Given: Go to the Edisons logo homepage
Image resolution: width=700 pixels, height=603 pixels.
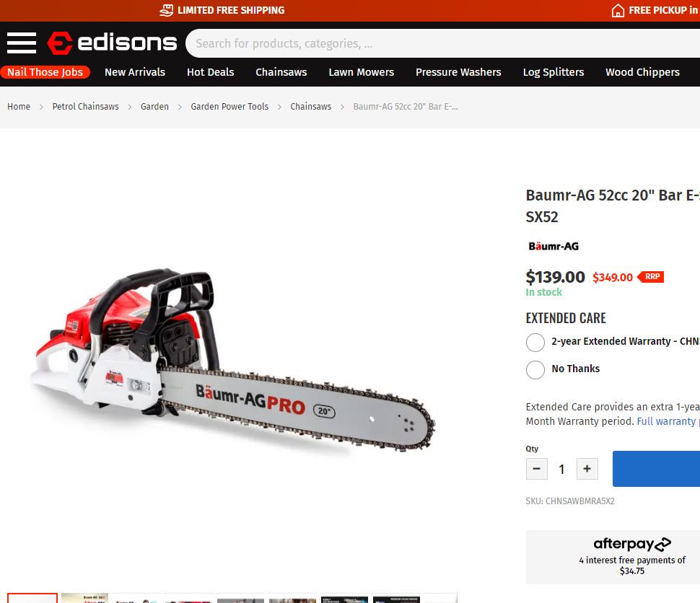Looking at the screenshot, I should (x=112, y=43).
